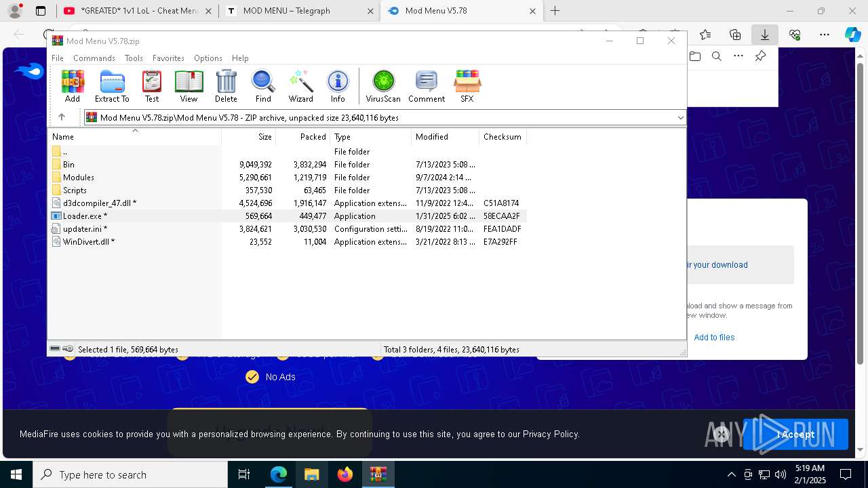Open a new browser tab
This screenshot has height=488, width=868.
[555, 11]
